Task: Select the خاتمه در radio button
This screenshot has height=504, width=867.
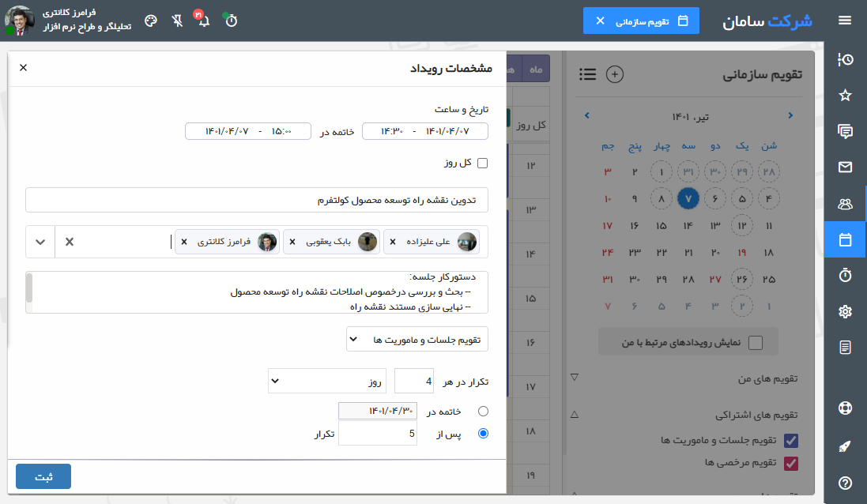Action: pyautogui.click(x=483, y=411)
